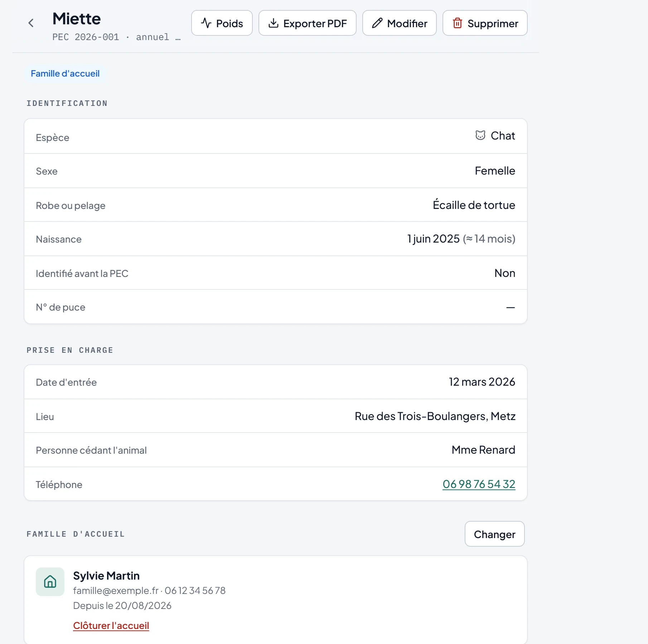Image resolution: width=648 pixels, height=644 pixels.
Task: Click the pulse icon in the Poids button
Action: [x=206, y=23]
